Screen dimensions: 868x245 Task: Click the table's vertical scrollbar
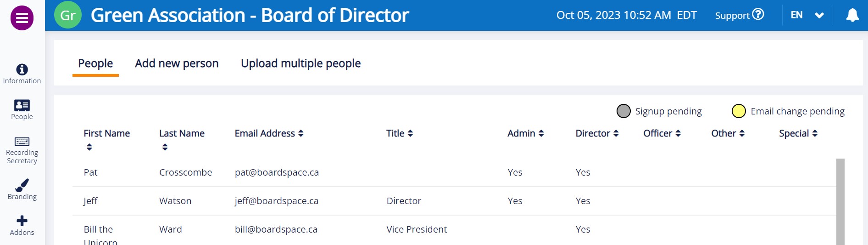click(x=840, y=201)
